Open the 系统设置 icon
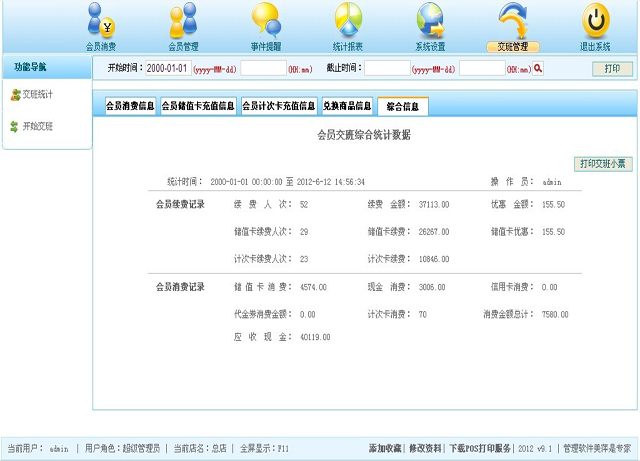 430,20
